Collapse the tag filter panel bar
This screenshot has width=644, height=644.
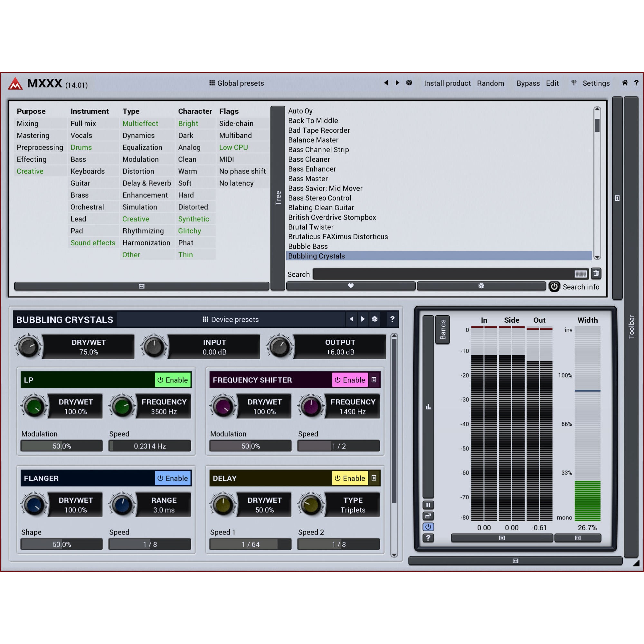pos(142,286)
